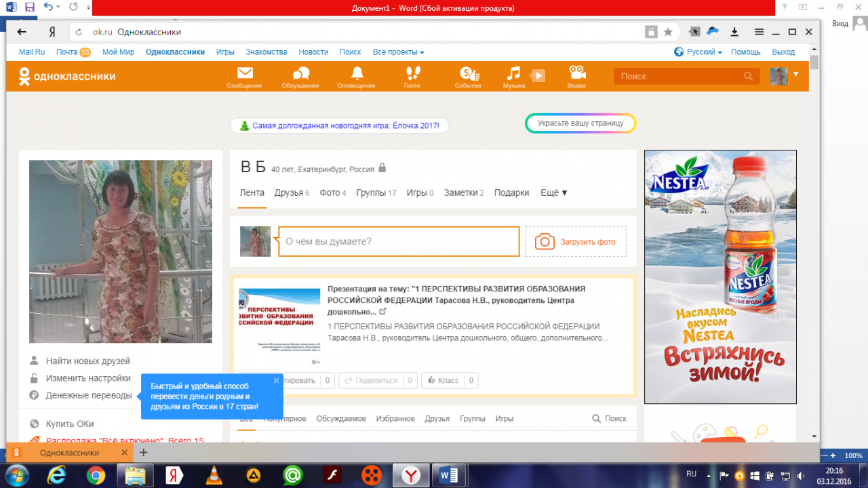Select the Лента profile tab
Screen dimensions: 868x488
pos(252,192)
